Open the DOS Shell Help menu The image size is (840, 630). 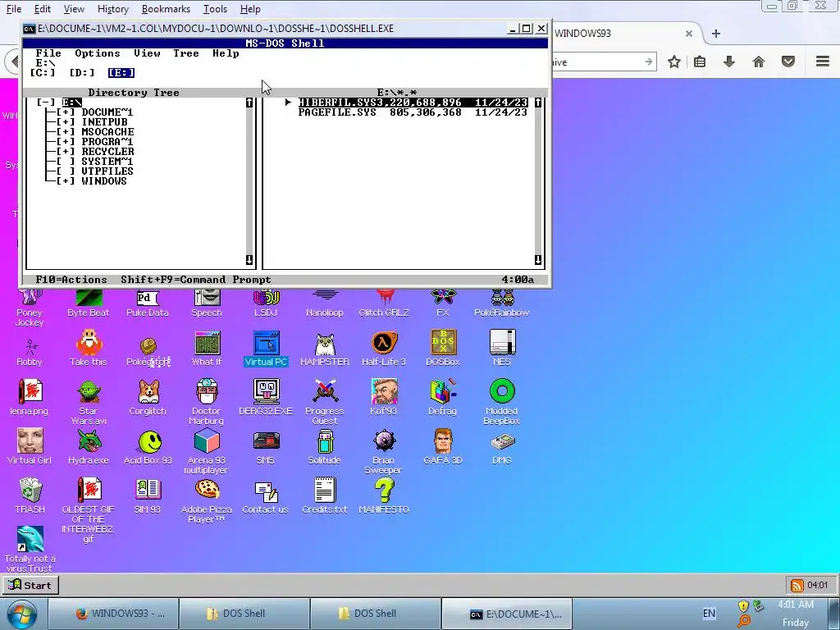[x=226, y=53]
